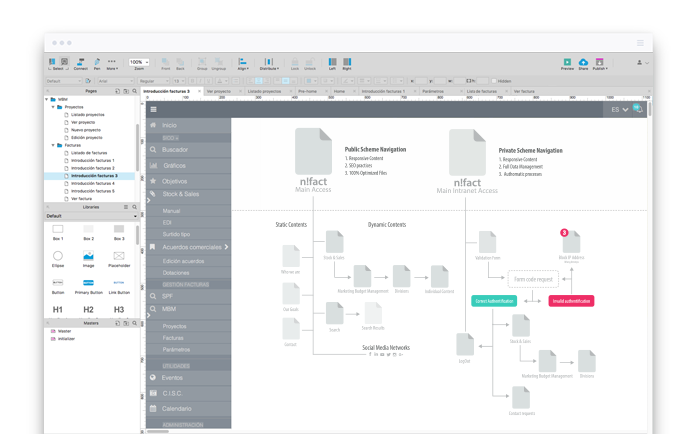
Task: Click the hamburger menu in the canvas
Action: pos(154,109)
